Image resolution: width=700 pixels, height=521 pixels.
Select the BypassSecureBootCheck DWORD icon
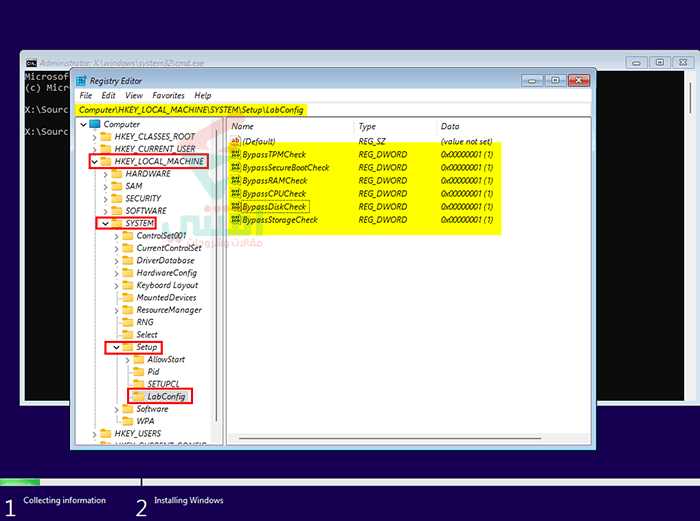point(236,167)
